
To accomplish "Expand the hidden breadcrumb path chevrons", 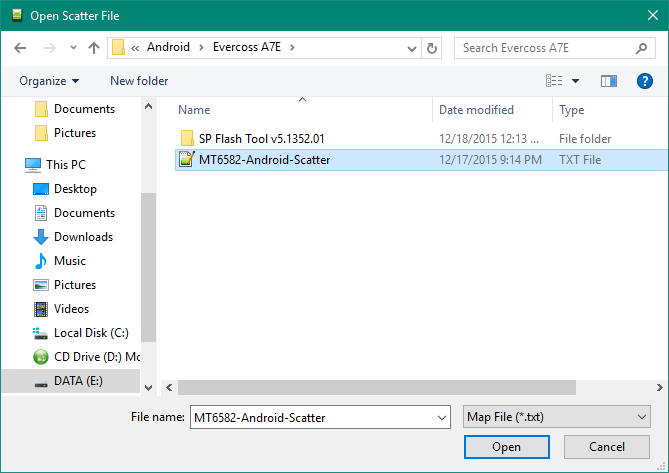I will coord(135,48).
